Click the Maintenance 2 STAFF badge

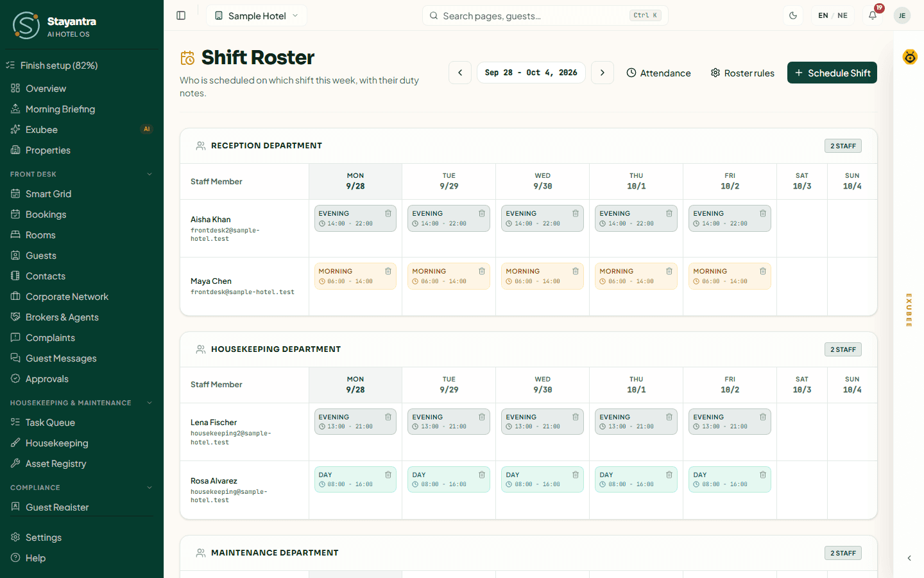point(843,553)
